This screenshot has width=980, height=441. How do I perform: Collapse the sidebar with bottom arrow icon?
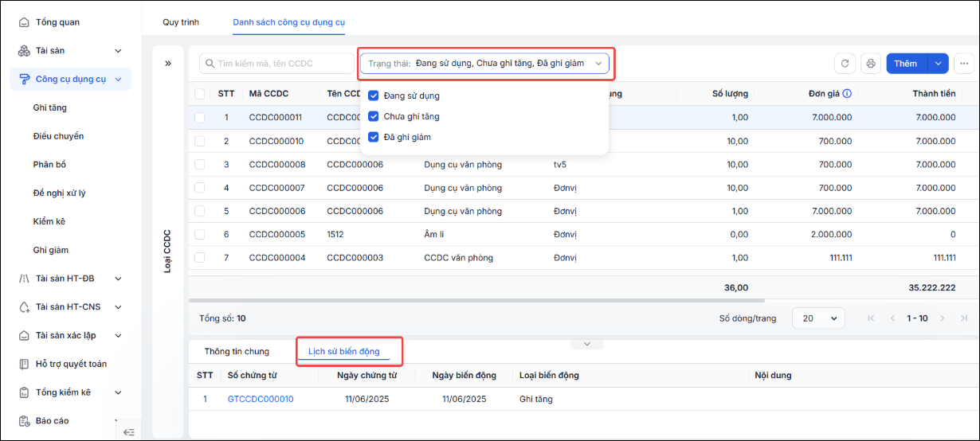[x=128, y=431]
